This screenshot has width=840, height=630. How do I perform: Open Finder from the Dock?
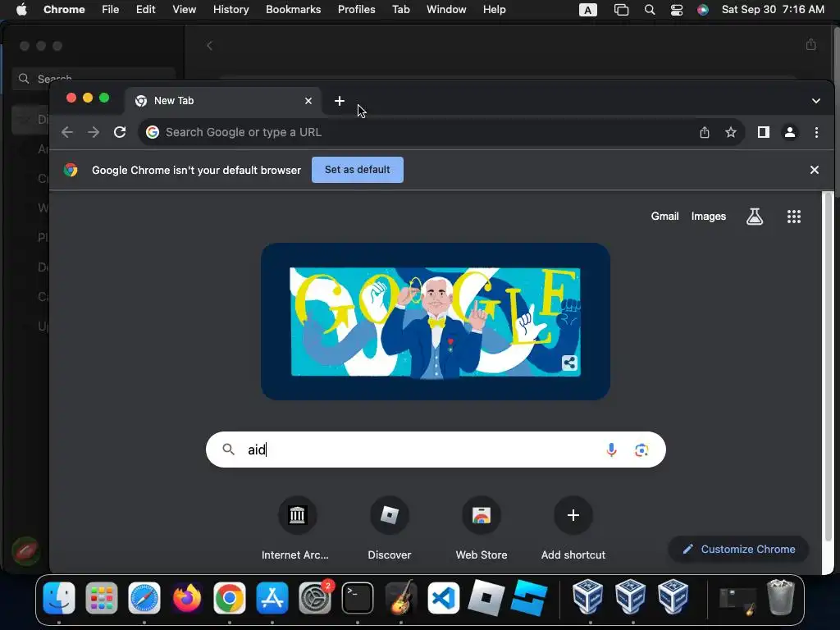(59, 598)
